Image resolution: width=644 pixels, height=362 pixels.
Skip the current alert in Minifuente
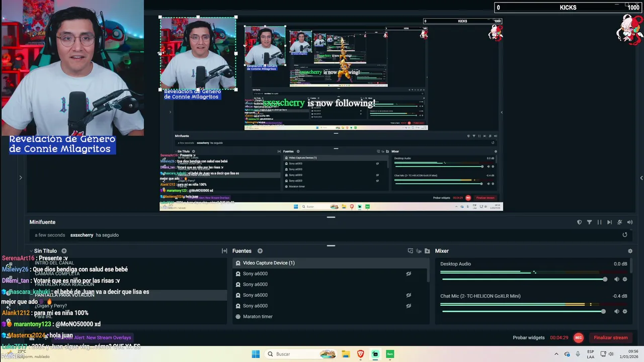[609, 222]
